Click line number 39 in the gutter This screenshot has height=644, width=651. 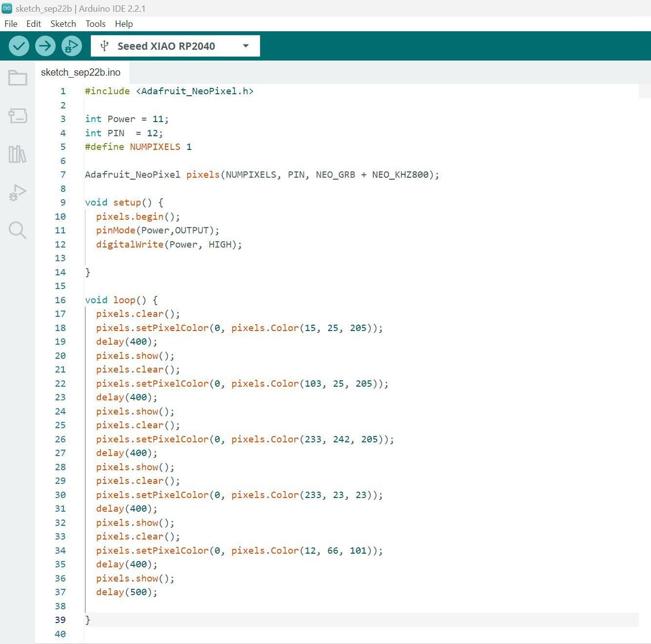click(x=60, y=620)
